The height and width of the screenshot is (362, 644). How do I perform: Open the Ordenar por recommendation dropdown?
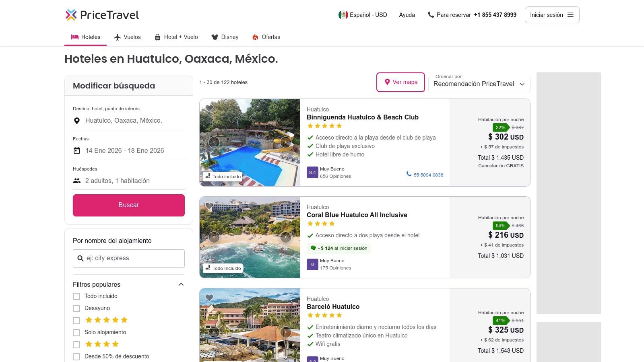tap(479, 84)
